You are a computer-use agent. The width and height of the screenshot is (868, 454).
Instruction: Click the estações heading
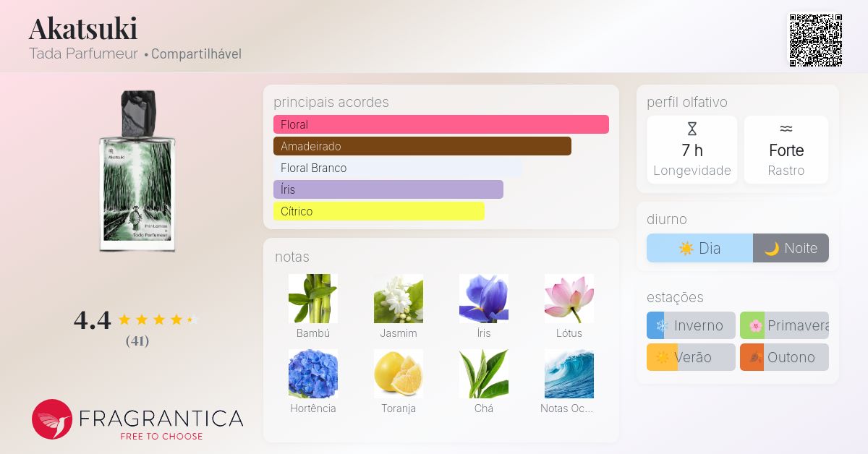click(x=675, y=297)
